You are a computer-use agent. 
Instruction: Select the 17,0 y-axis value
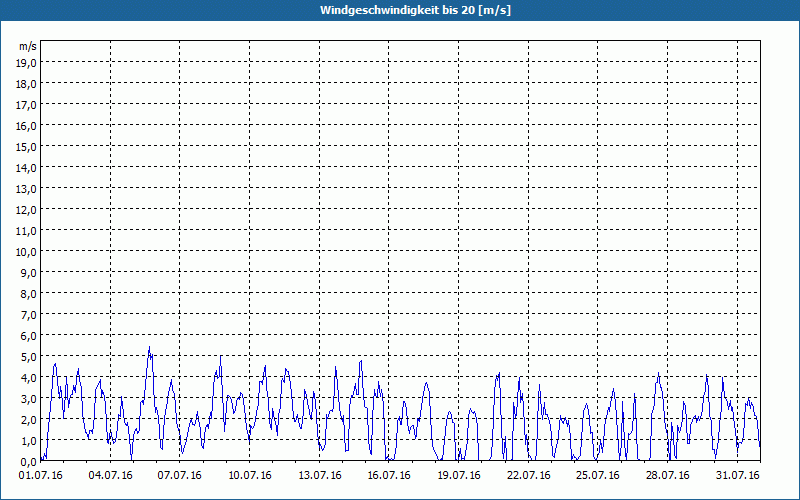click(x=28, y=105)
